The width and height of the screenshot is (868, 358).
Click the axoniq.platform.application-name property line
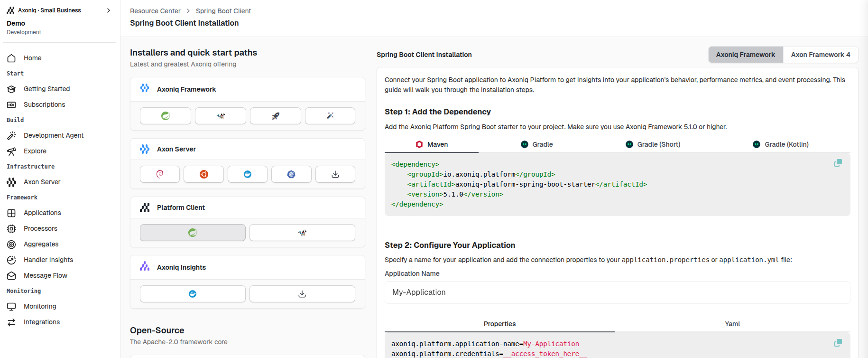tap(485, 344)
